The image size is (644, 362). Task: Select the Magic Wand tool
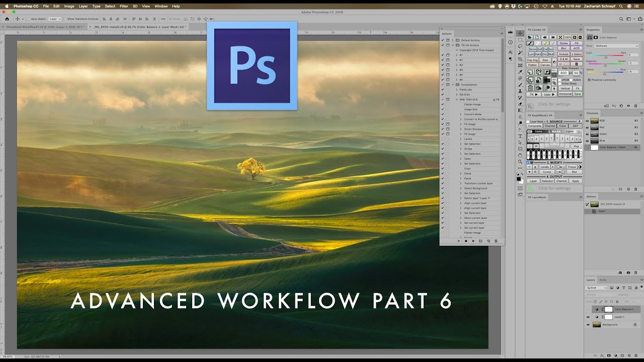pyautogui.click(x=520, y=53)
